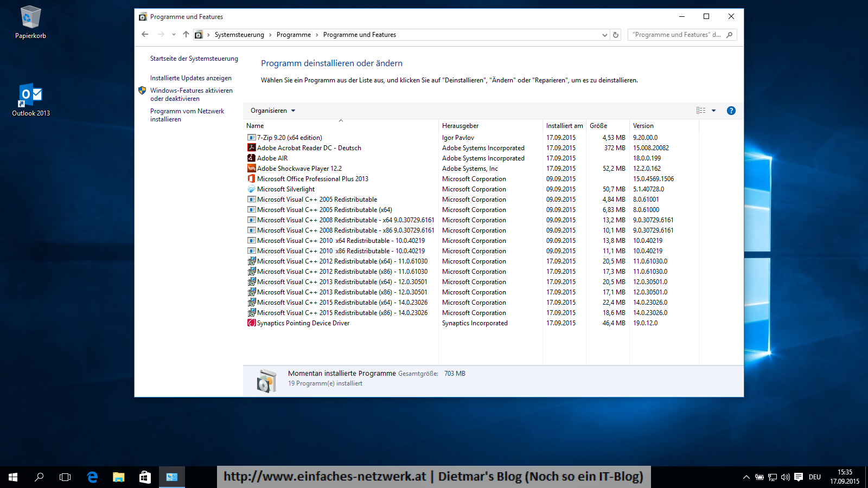Click the Microsoft Silverlight icon
Viewport: 868px width, 488px height.
coord(251,189)
